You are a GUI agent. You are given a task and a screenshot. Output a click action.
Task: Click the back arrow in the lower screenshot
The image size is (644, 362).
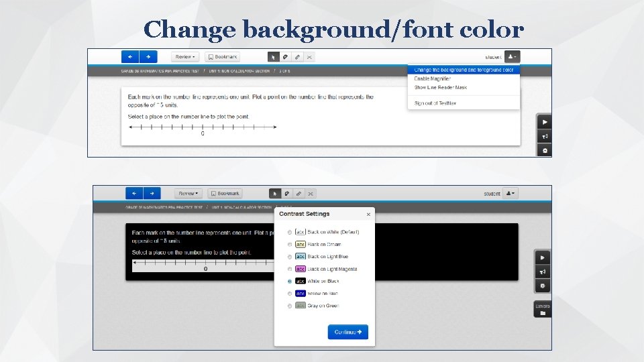(x=134, y=193)
